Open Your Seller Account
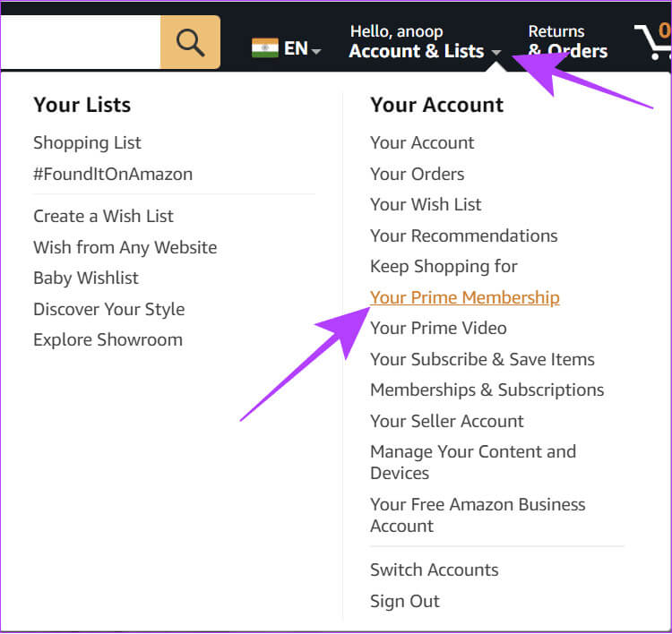672x634 pixels. point(446,421)
